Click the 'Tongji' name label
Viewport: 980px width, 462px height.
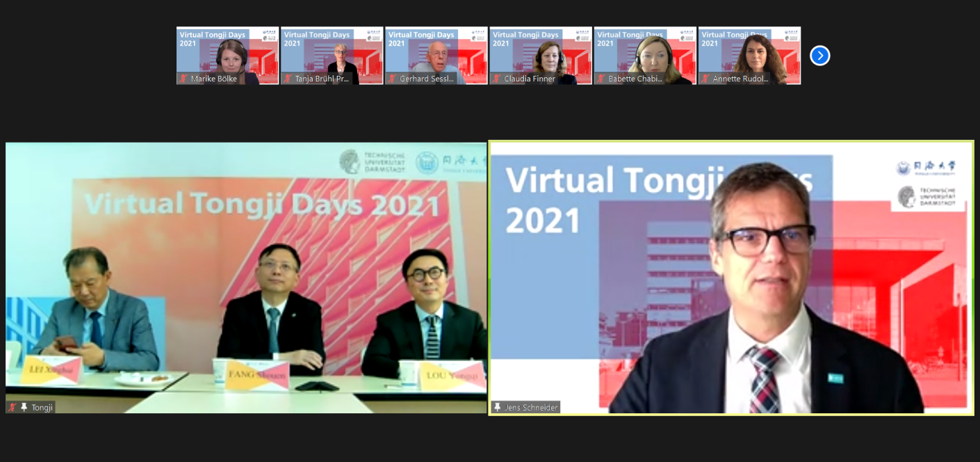(42, 407)
